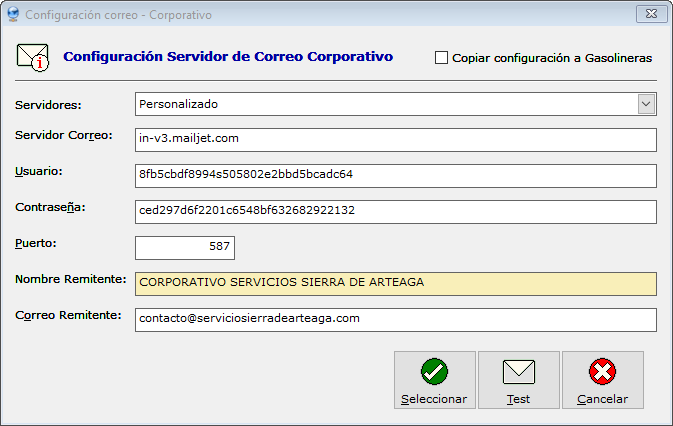Focus the Usuario text field
Viewport: 673px width, 426px height.
click(395, 175)
